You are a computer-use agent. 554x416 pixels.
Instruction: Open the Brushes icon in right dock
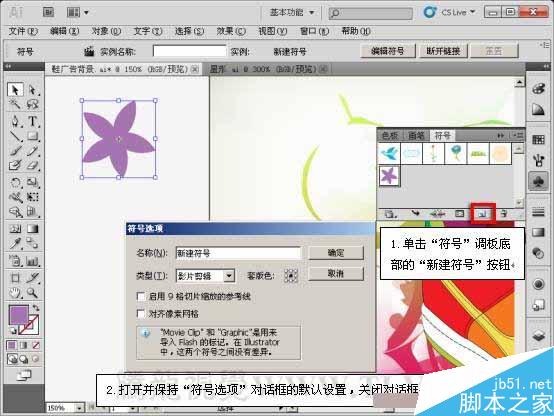pyautogui.click(x=538, y=161)
